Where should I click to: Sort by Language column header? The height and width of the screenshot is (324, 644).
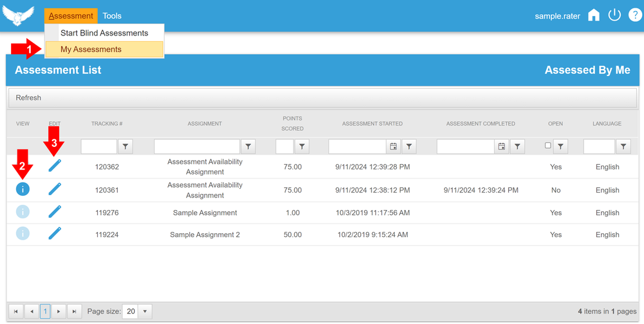(607, 124)
